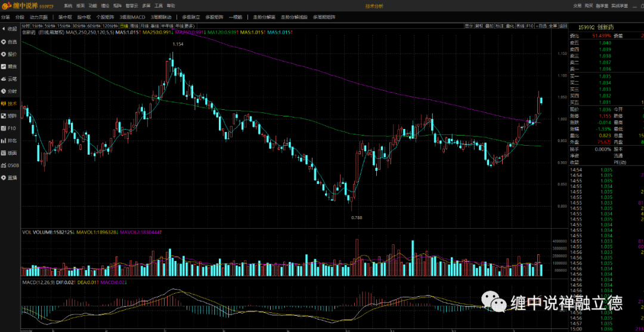644x332 pixels.
Task: Switch to 月线 monthly period tab
Action: click(x=144, y=26)
